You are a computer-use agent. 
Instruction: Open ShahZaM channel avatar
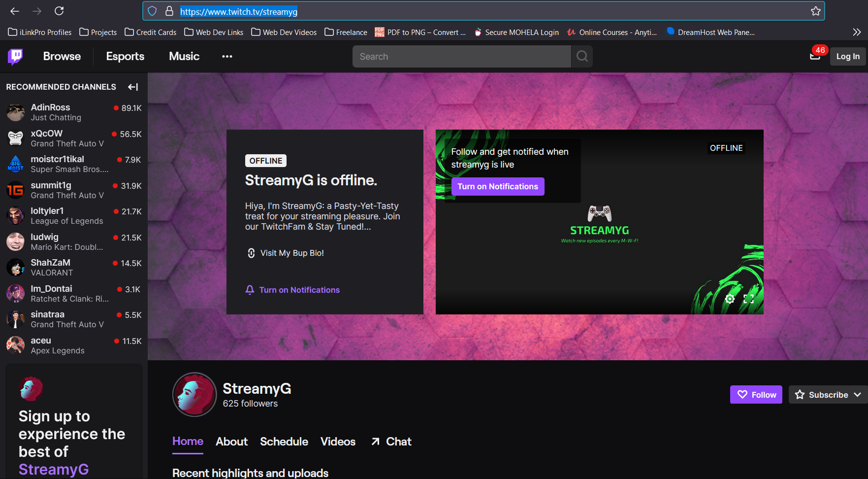[x=16, y=268]
